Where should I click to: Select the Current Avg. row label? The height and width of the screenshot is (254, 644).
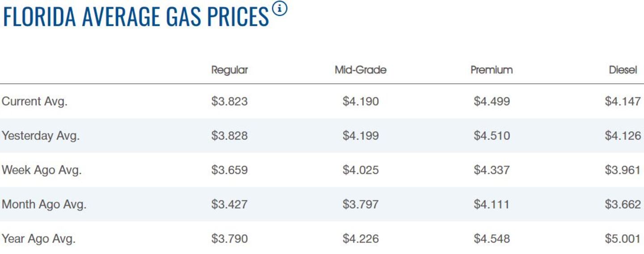[34, 101]
